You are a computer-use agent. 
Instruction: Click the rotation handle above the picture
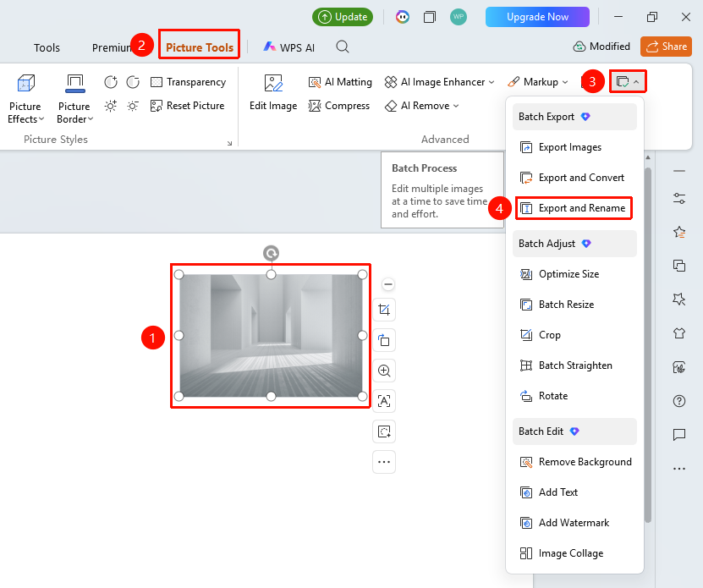pos(271,254)
